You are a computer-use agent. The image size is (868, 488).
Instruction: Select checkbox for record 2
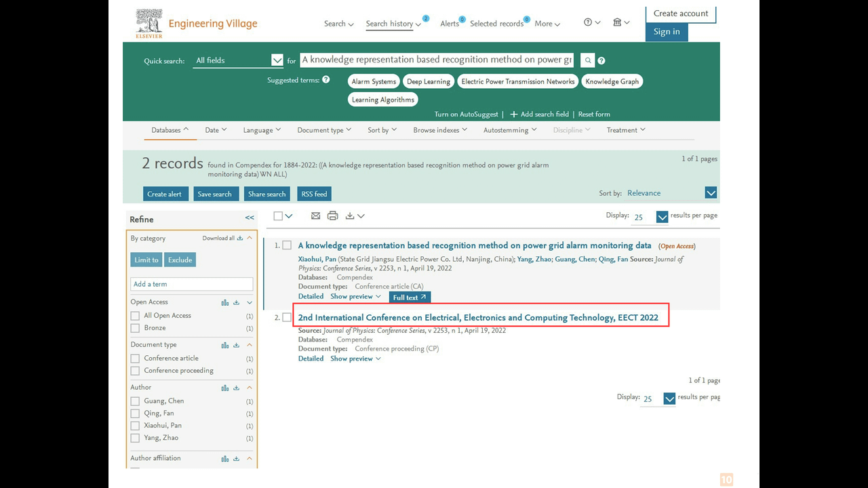point(287,317)
